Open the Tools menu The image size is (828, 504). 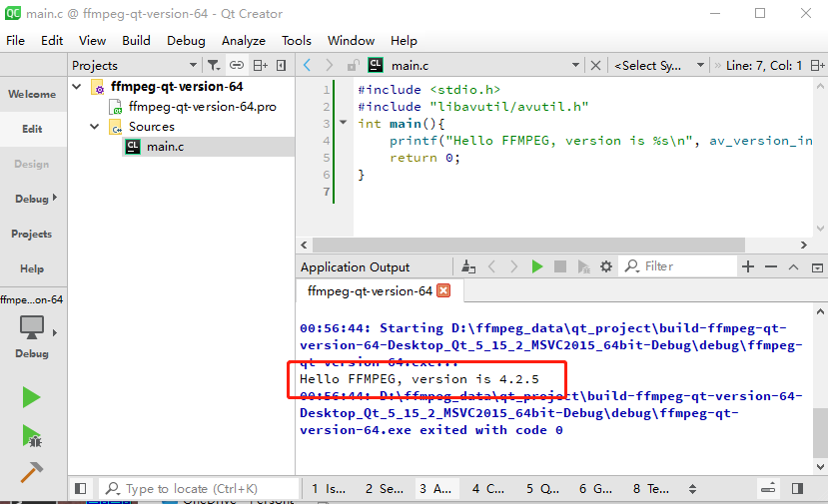tap(297, 41)
